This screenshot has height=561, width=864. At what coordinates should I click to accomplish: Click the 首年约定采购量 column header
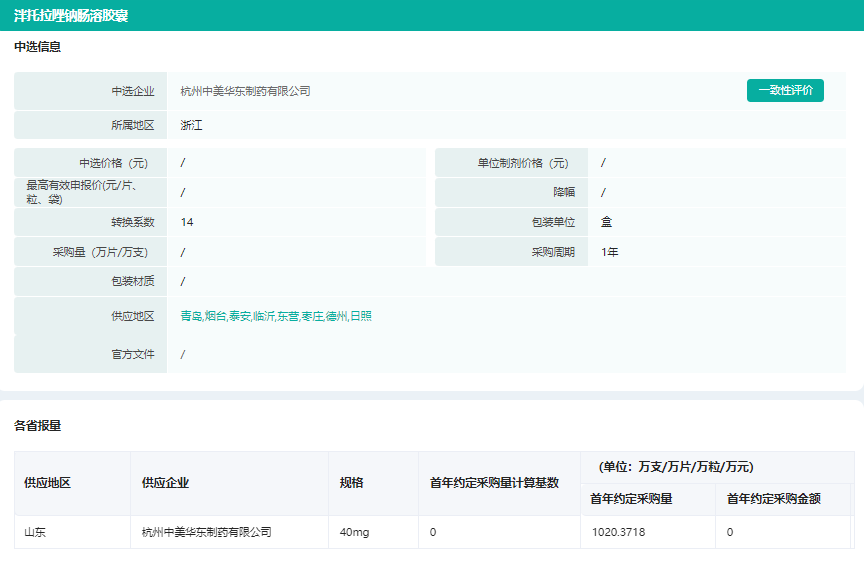631,498
